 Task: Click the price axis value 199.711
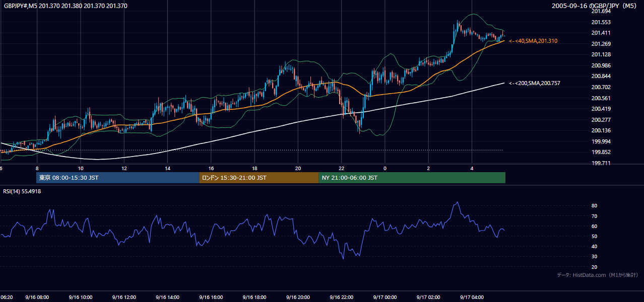[x=601, y=164]
